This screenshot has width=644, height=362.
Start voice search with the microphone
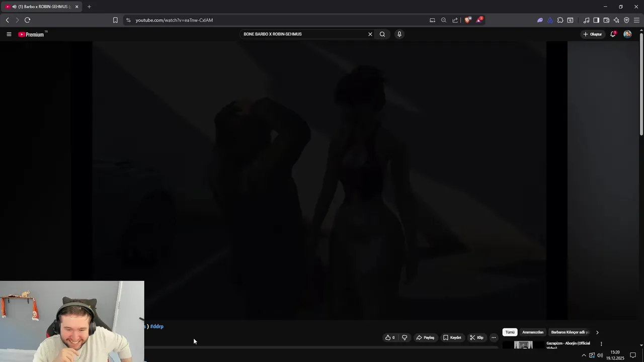coord(399,34)
